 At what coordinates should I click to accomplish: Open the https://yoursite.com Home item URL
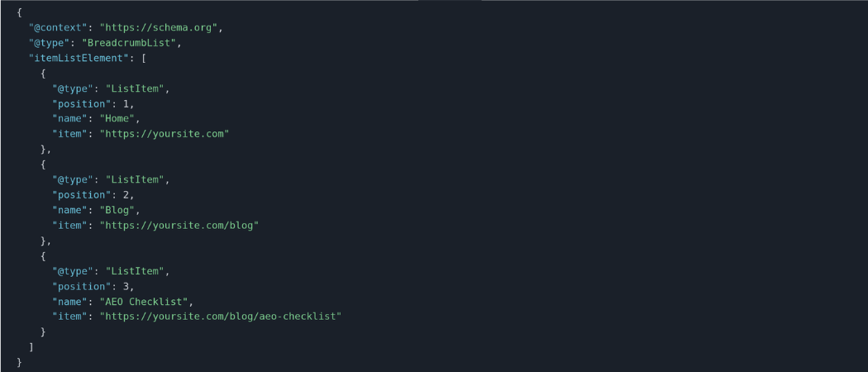(x=165, y=133)
